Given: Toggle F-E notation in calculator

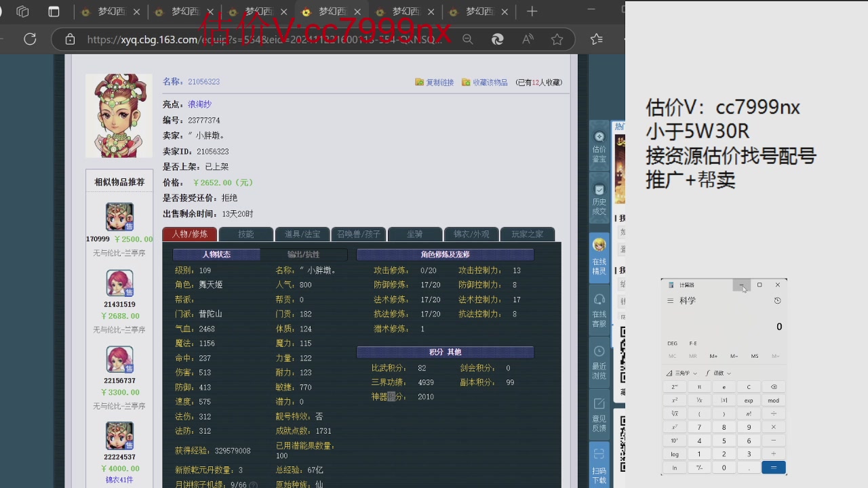Looking at the screenshot, I should tap(693, 344).
